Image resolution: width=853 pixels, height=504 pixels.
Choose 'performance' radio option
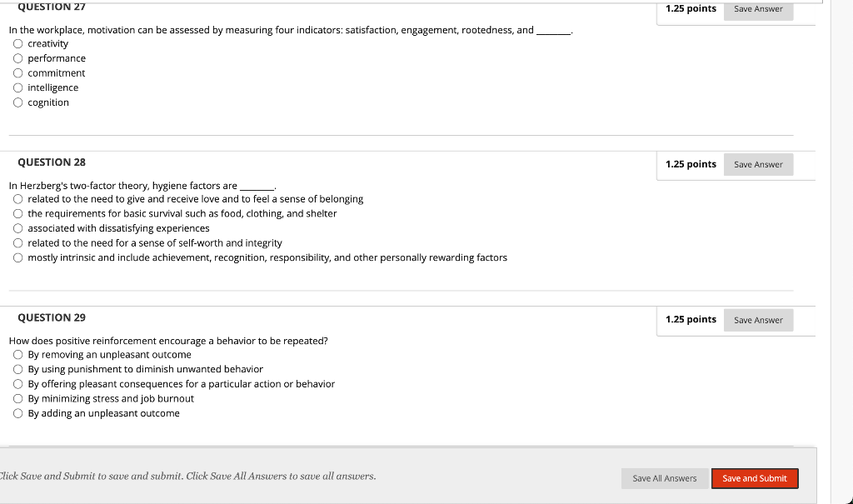tap(17, 58)
